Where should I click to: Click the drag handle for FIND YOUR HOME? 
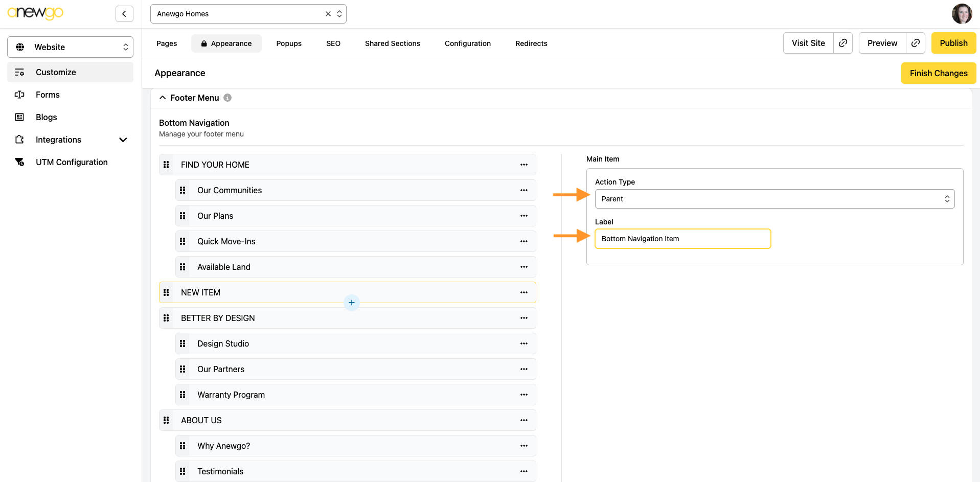click(x=166, y=165)
